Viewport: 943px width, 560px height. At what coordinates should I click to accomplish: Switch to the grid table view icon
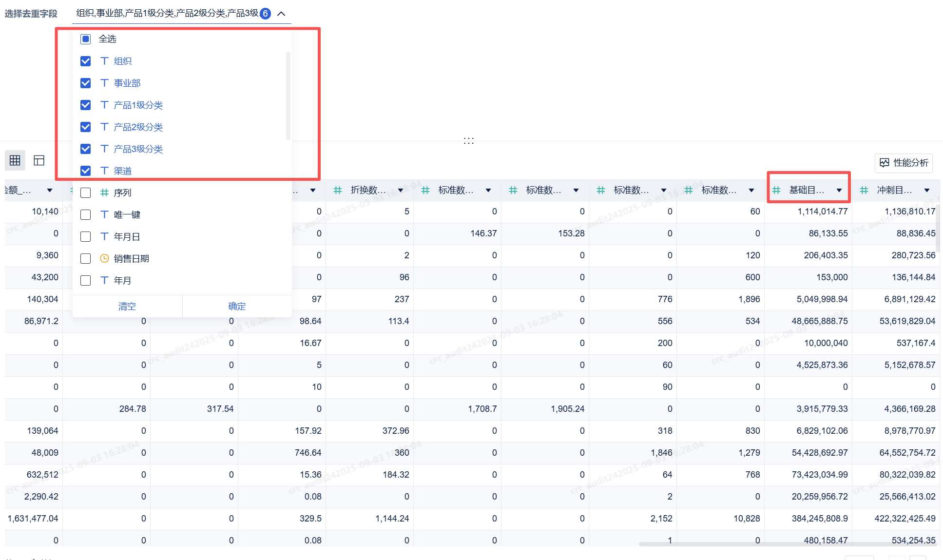coord(15,160)
